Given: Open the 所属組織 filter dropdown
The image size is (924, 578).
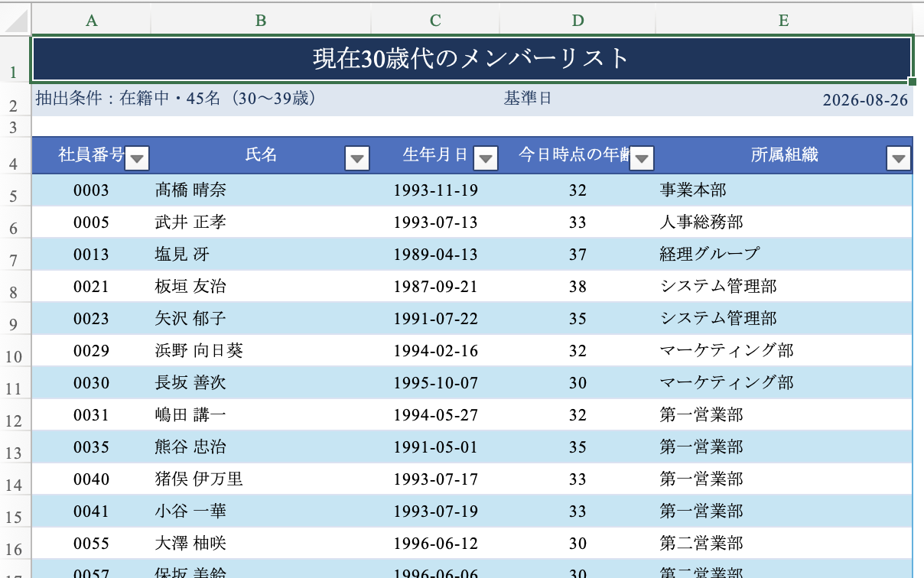Looking at the screenshot, I should (900, 158).
